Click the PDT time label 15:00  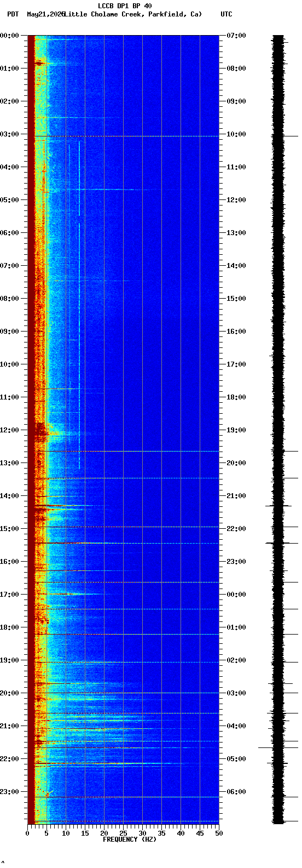click(x=9, y=529)
